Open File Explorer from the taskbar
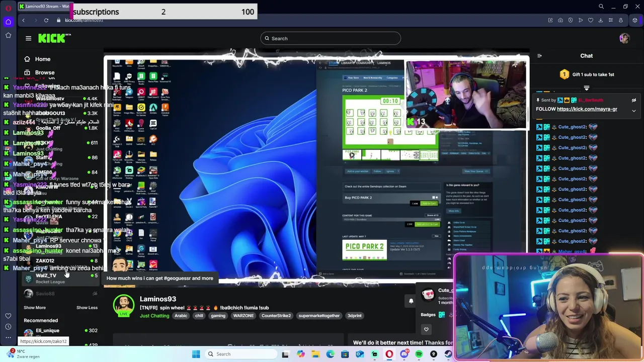Viewport: 644px width, 362px height. pos(315,354)
